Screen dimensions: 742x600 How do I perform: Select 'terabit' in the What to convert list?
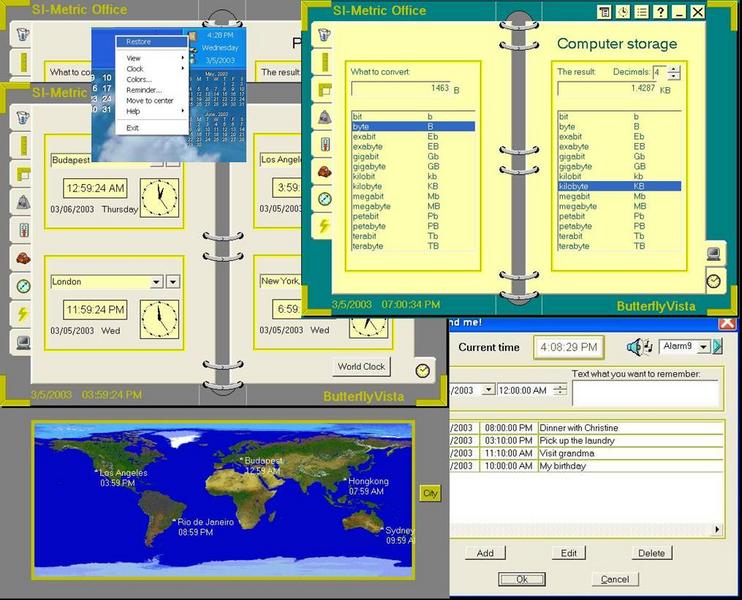click(413, 236)
